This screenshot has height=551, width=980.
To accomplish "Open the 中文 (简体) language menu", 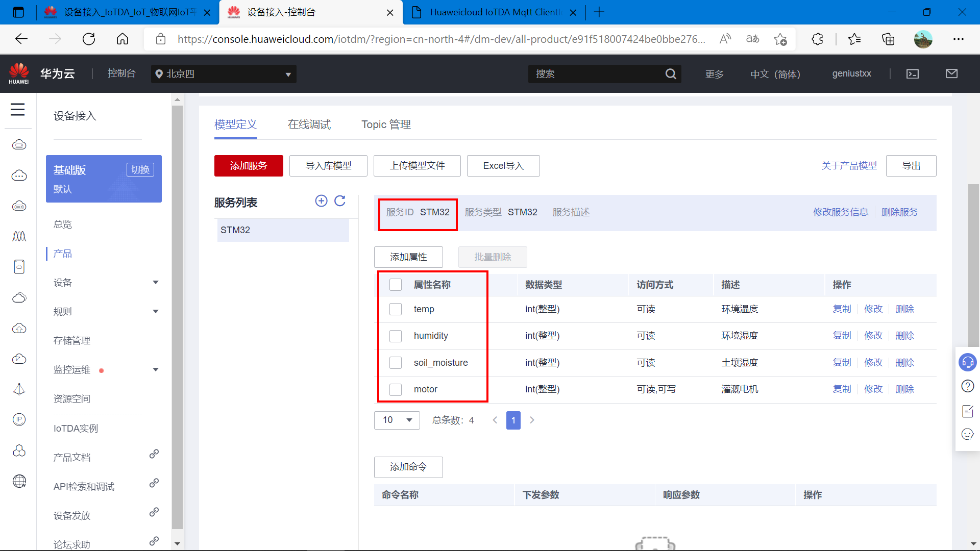I will tap(775, 74).
